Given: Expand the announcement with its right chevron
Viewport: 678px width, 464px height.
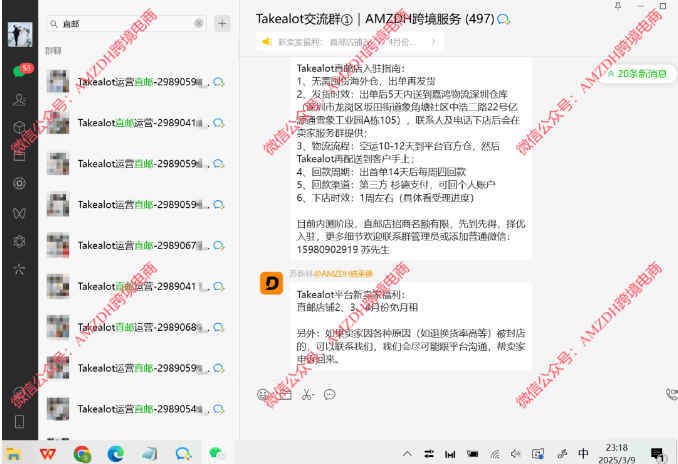Looking at the screenshot, I should pos(433,42).
